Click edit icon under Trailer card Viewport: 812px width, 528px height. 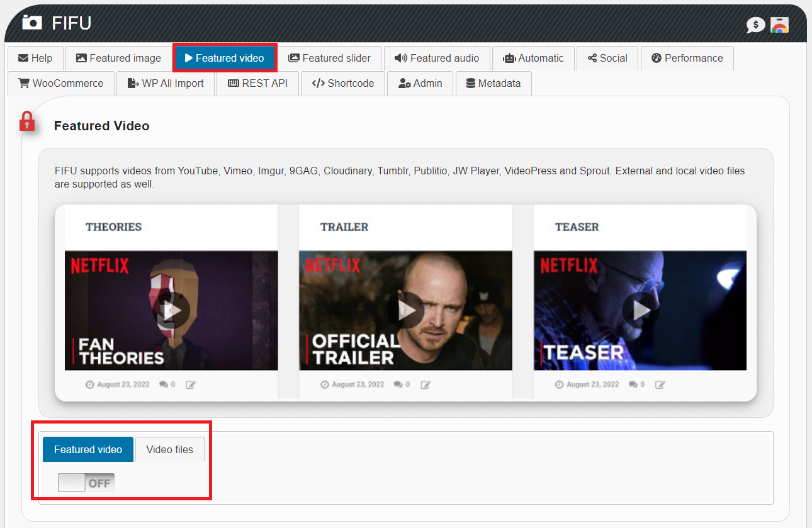[426, 385]
